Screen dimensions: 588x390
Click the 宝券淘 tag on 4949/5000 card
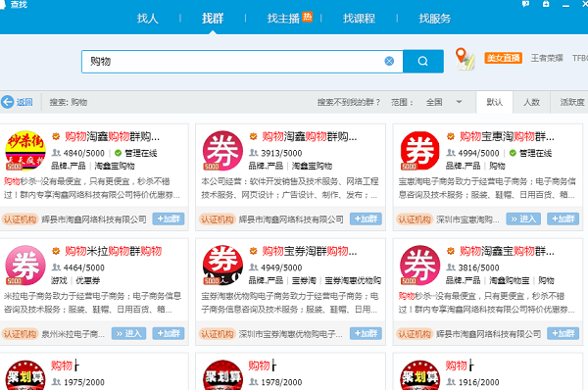pos(304,280)
